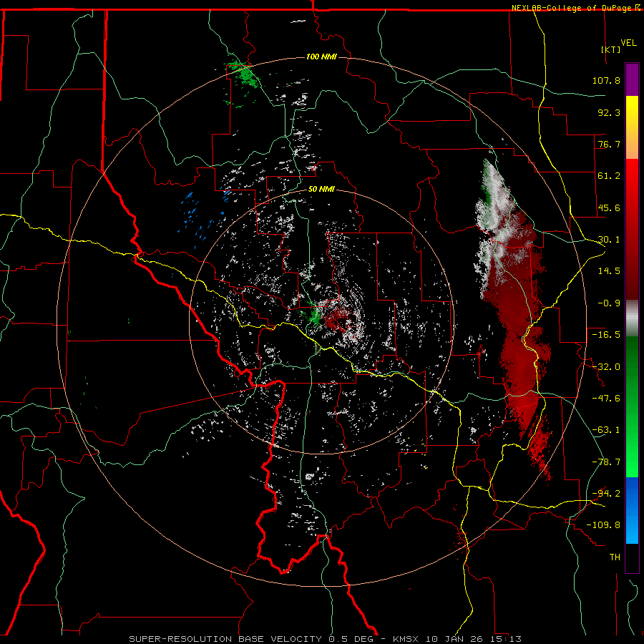Screen dimensions: 644x644
Task: Click the -47.6 velocity scale value
Action: (x=606, y=399)
